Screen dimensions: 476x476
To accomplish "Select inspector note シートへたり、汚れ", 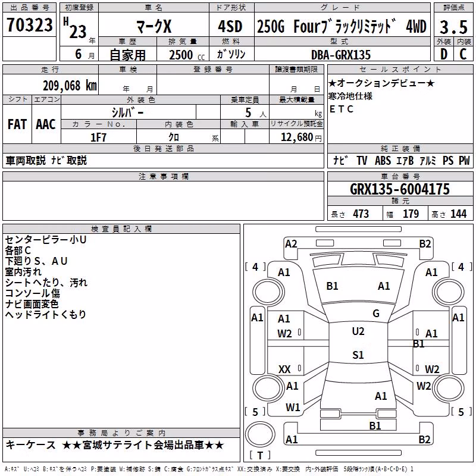I will click(46, 283).
